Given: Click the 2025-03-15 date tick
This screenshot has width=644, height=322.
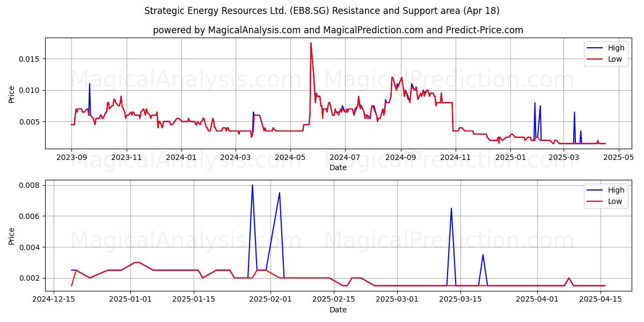Looking at the screenshot, I should point(460,299).
